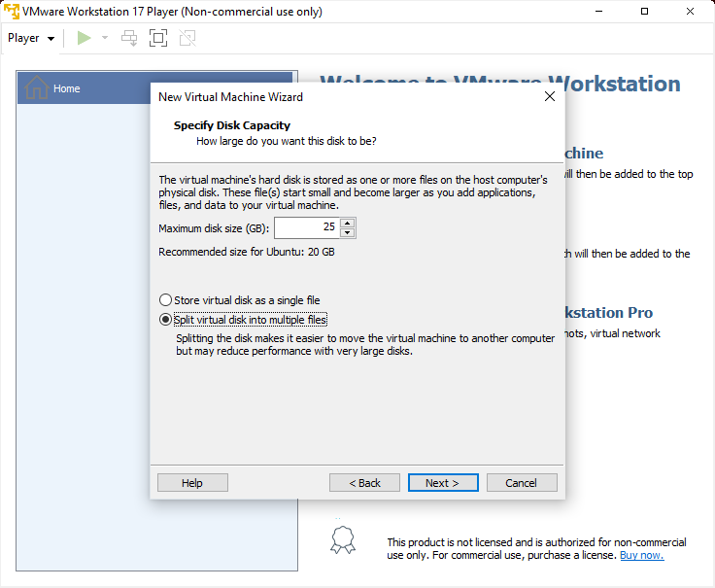Open the Buy now link
This screenshot has height=588, width=715.
641,555
